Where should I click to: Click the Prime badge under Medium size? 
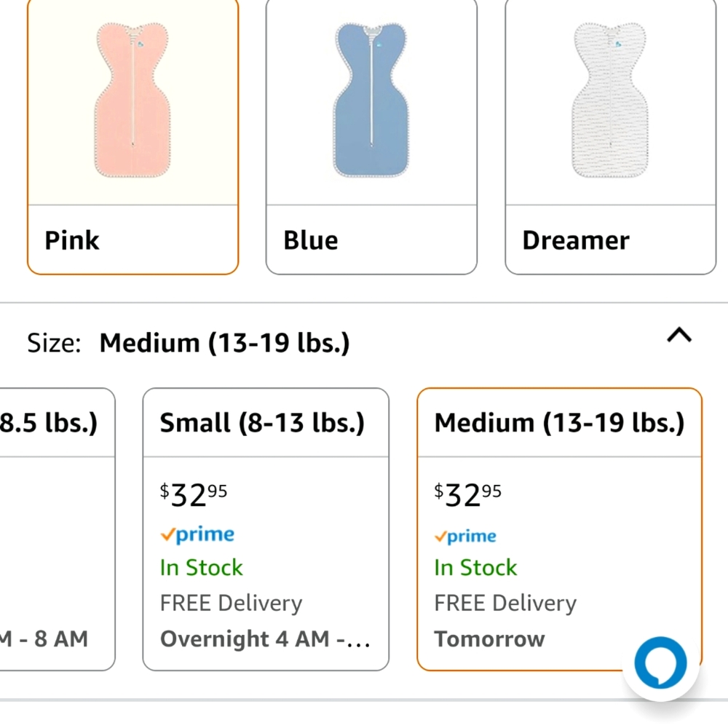coord(464,537)
